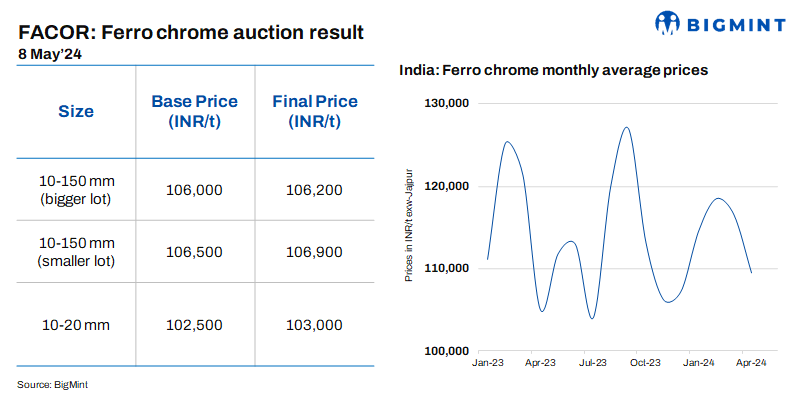Image resolution: width=804 pixels, height=401 pixels.
Task: Click the 8 May'24 date text
Action: tap(50, 54)
